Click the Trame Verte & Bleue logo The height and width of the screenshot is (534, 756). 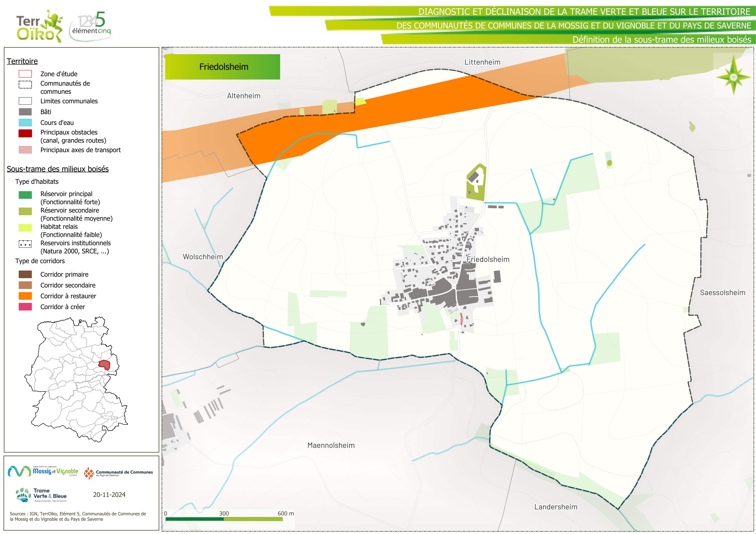click(x=41, y=495)
